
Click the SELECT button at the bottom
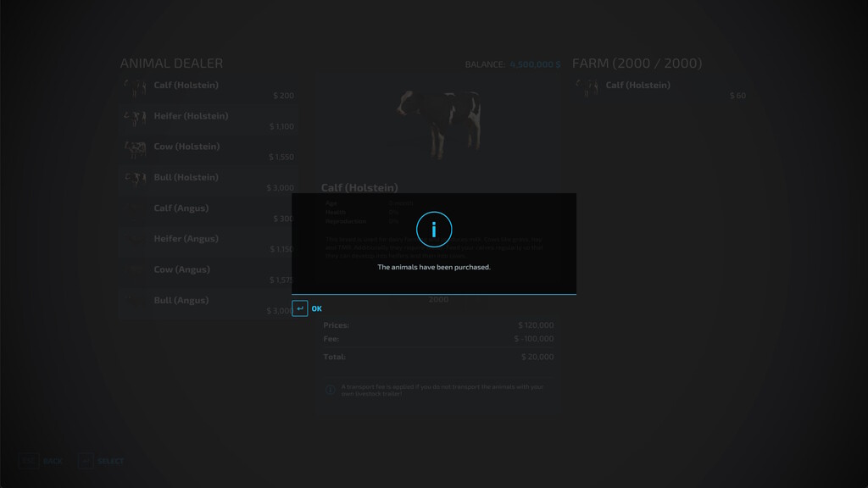(x=111, y=462)
